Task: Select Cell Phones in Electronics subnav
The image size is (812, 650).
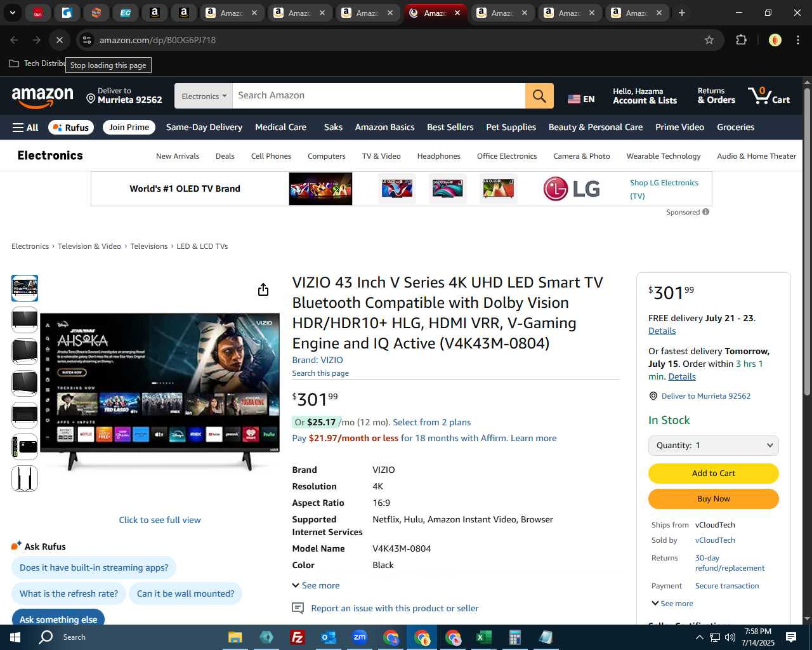Action: [271, 156]
